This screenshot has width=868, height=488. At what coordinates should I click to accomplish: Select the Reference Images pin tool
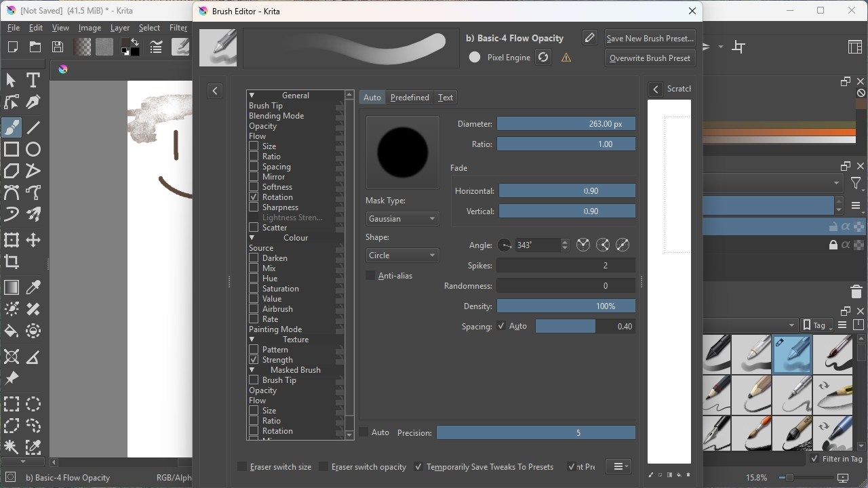point(12,378)
